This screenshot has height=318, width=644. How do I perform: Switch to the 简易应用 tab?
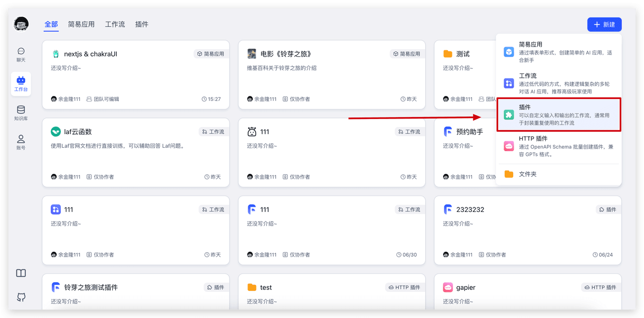[x=81, y=24]
